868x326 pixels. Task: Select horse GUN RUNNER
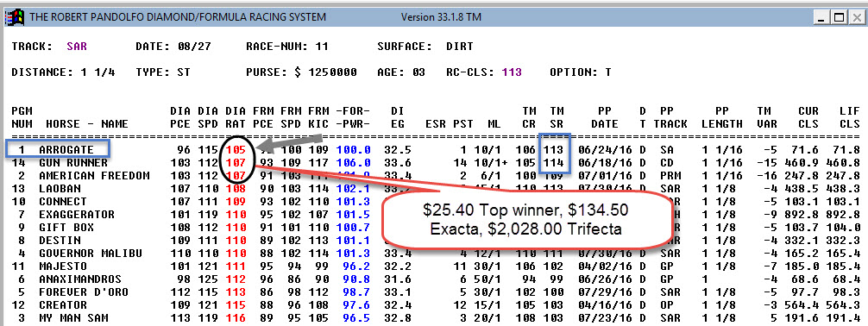coord(73,163)
